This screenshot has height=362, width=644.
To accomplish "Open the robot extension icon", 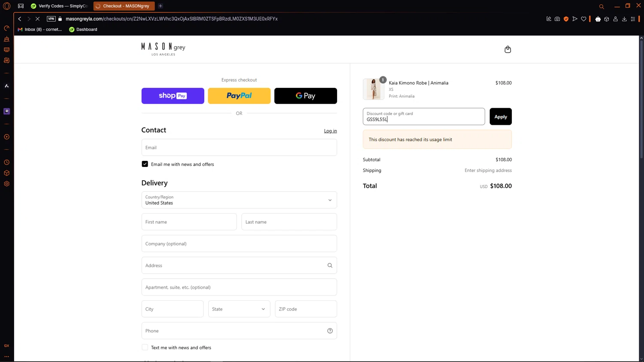I will 598,19.
